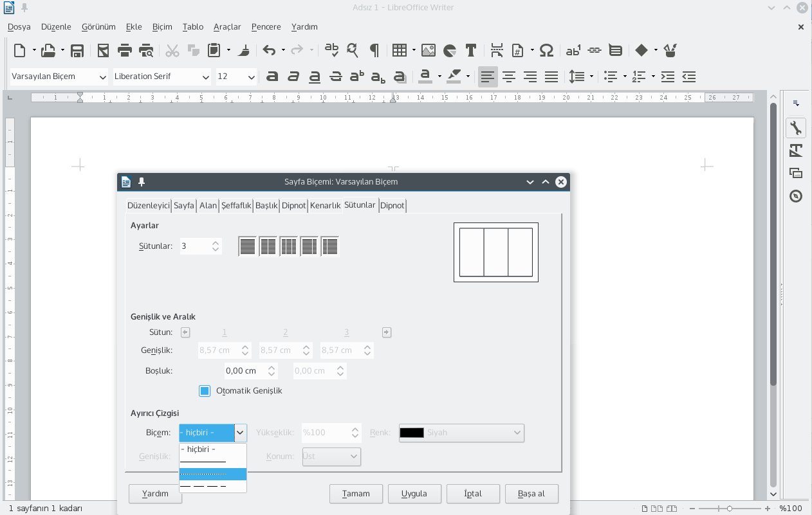Click the Uygula button
Image resolution: width=812 pixels, height=515 pixels.
[414, 494]
